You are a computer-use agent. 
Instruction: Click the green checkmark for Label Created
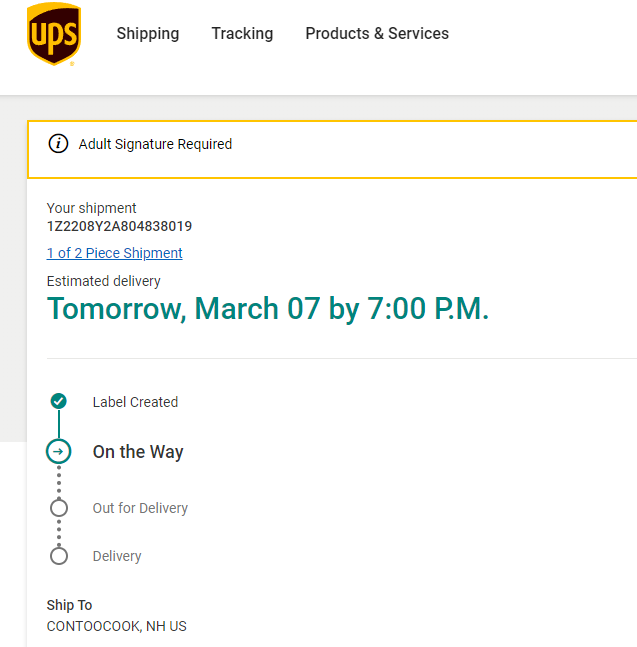[59, 402]
